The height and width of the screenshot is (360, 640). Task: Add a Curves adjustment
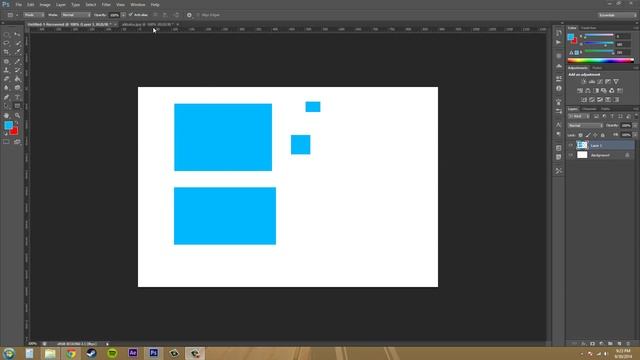click(x=600, y=82)
